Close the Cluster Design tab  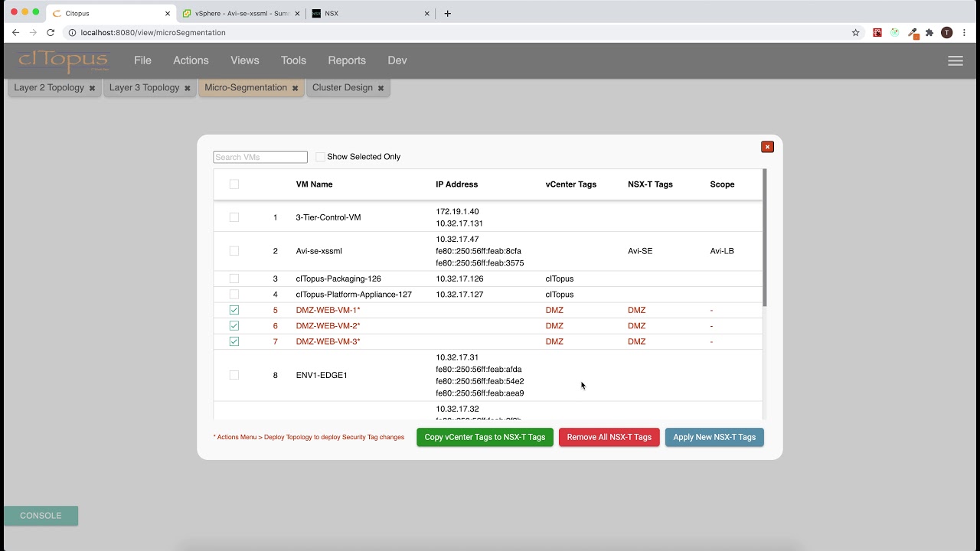(x=381, y=88)
